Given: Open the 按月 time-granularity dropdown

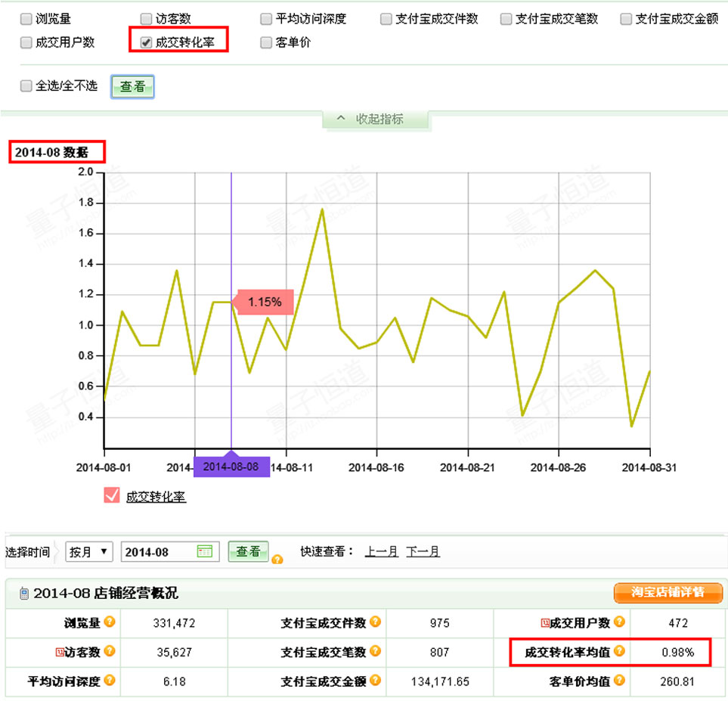Looking at the screenshot, I should point(88,551).
